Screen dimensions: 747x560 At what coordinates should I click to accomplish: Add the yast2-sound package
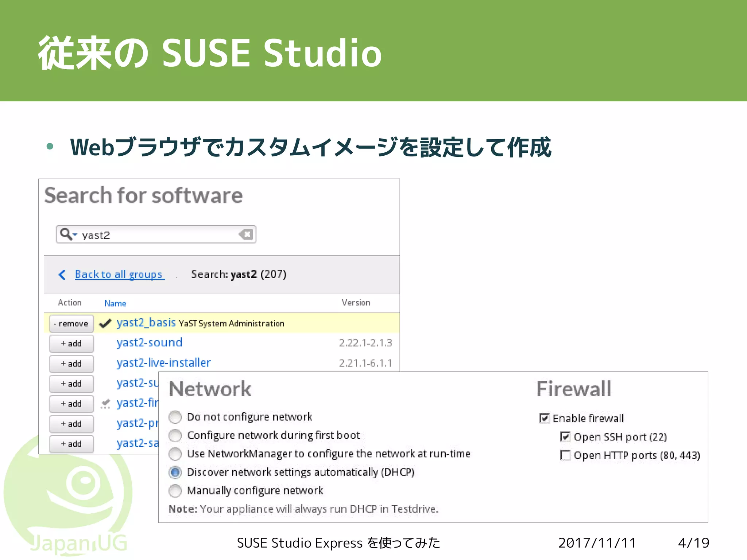coord(71,344)
